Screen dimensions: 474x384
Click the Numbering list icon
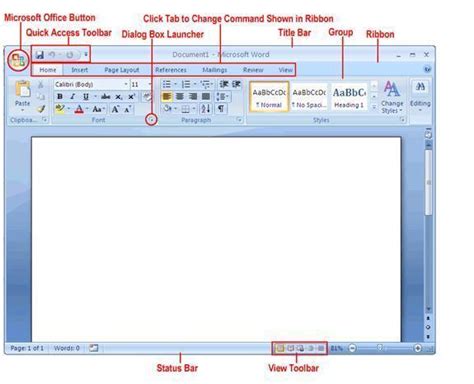coord(186,84)
